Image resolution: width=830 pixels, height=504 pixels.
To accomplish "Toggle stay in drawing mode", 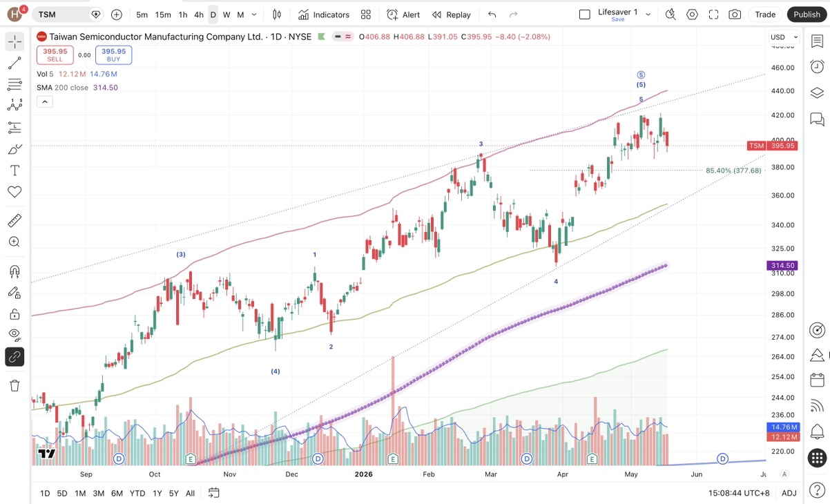I will point(15,292).
